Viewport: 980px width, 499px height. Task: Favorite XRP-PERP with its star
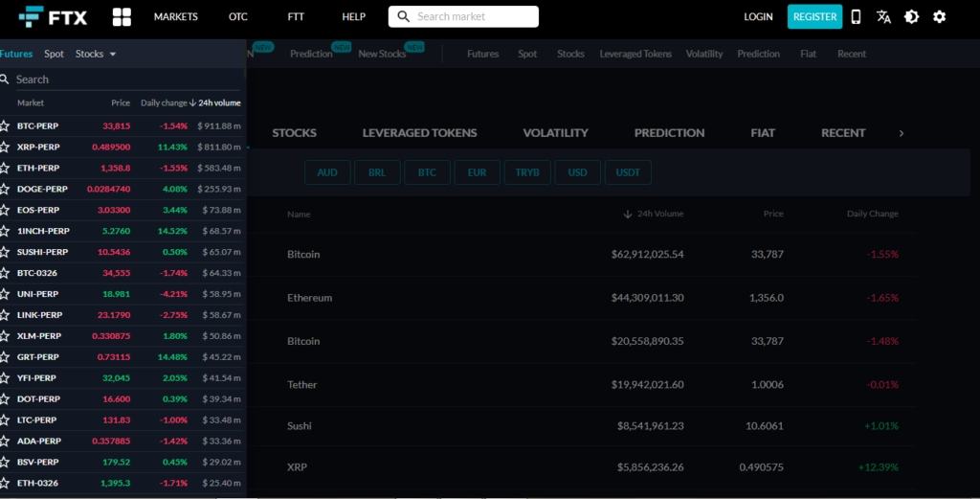5,147
